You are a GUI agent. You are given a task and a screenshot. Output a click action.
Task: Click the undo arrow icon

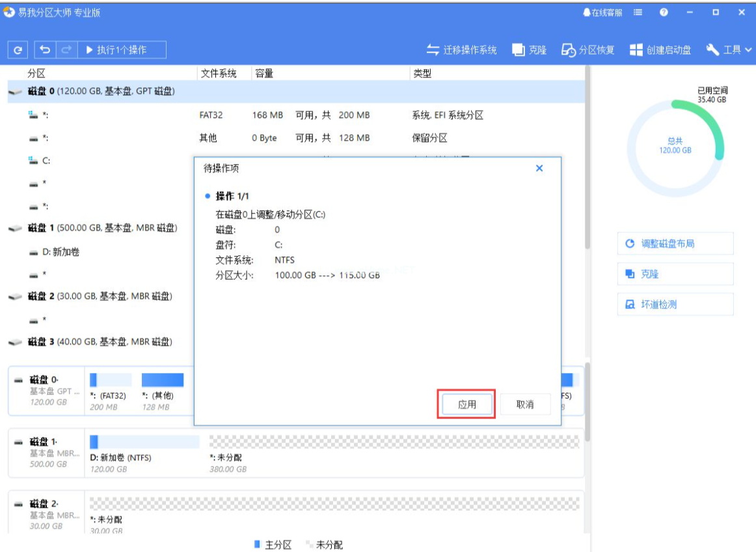click(44, 50)
